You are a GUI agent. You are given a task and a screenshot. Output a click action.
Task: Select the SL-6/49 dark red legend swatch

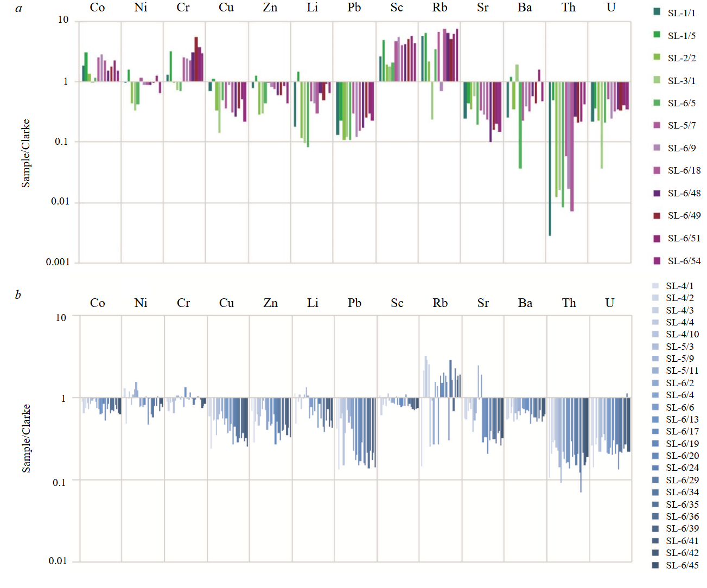(657, 215)
